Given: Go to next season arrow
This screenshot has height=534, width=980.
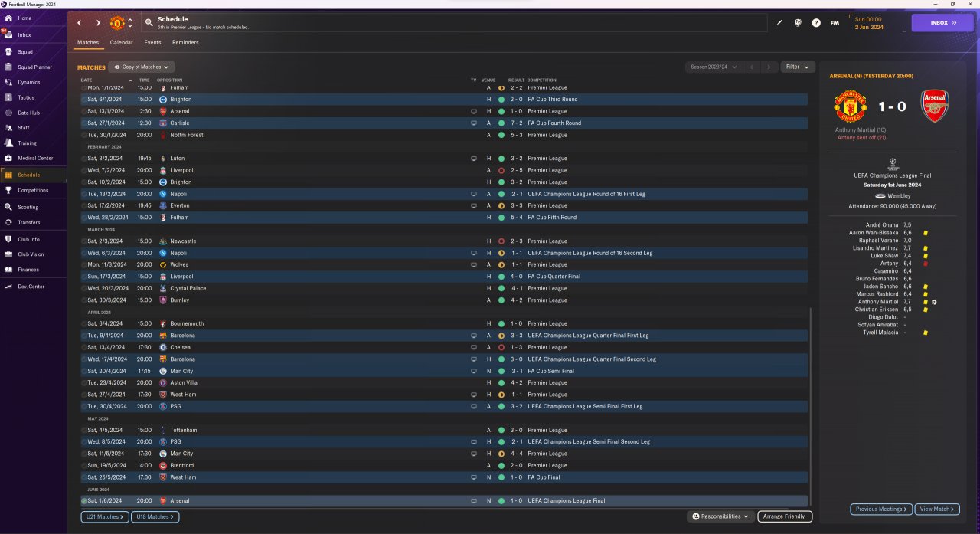Looking at the screenshot, I should pos(769,67).
